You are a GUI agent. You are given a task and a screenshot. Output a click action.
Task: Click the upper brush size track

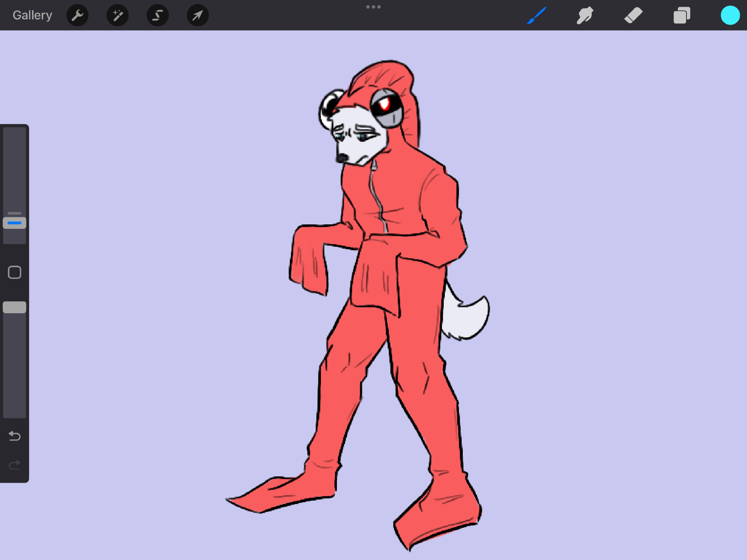click(15, 168)
